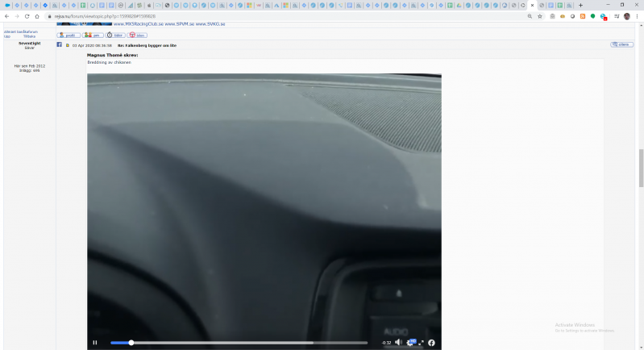Viewport: 644px width, 350px height.
Task: Open the poster's bilen button
Action: (137, 35)
